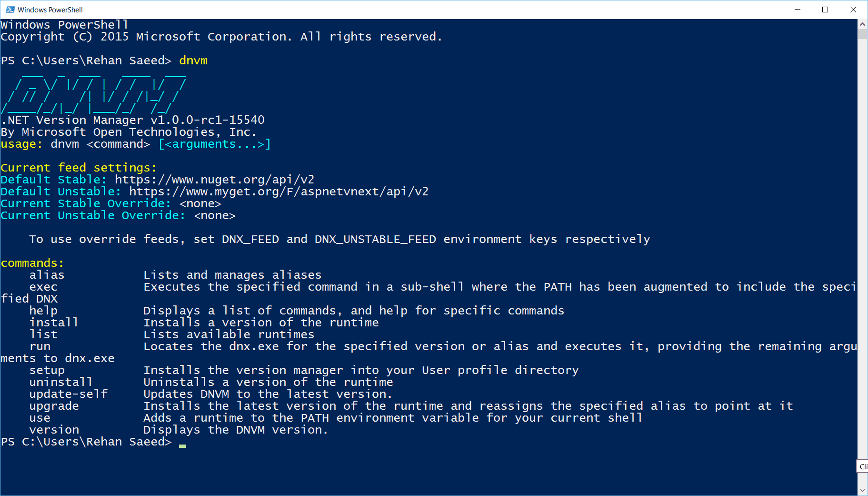Click the PowerShell icon in title bar

pyautogui.click(x=10, y=10)
